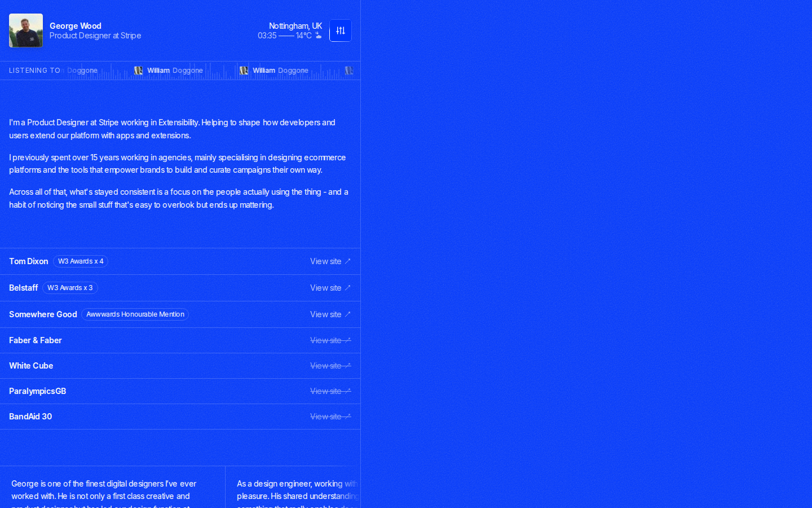
Task: Click the testimonial starting "As a design engineer"
Action: point(293,487)
